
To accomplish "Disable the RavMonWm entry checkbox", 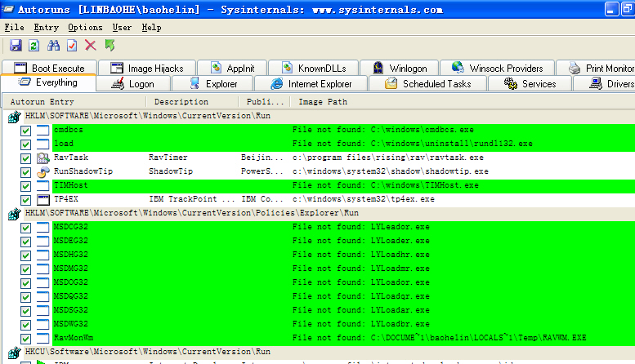I will (x=25, y=339).
